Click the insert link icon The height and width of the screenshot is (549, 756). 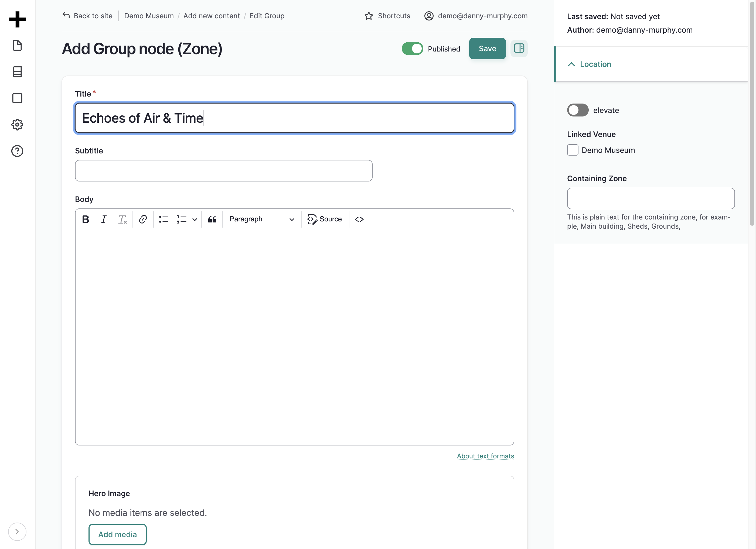(143, 219)
